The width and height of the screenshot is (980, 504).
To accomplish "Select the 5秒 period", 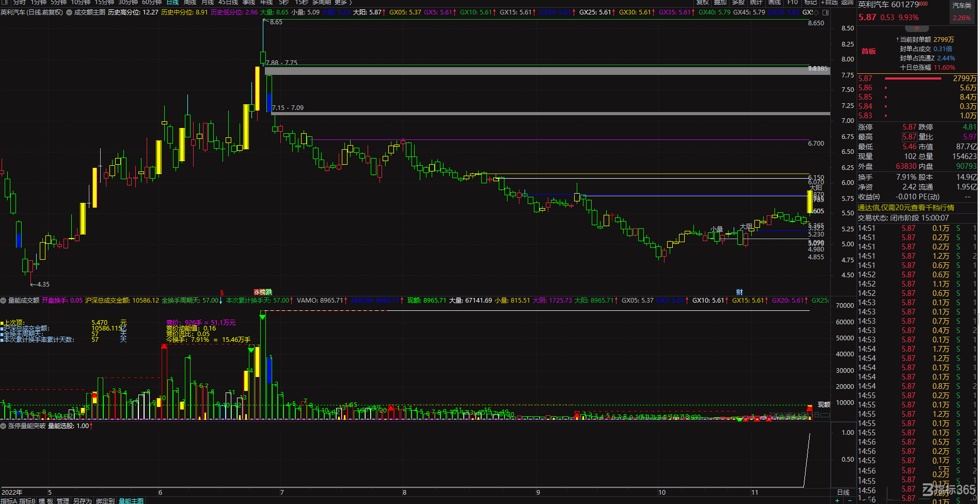I will pyautogui.click(x=284, y=3).
